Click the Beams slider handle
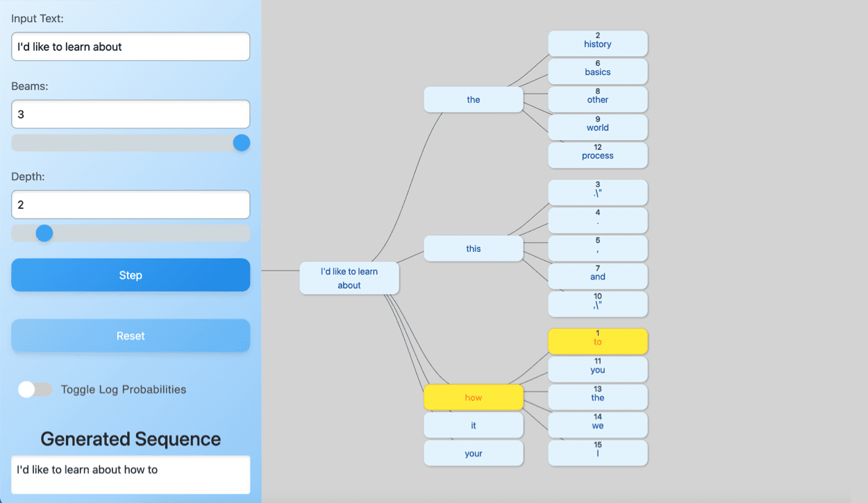Viewport: 868px width, 503px height. coord(241,142)
